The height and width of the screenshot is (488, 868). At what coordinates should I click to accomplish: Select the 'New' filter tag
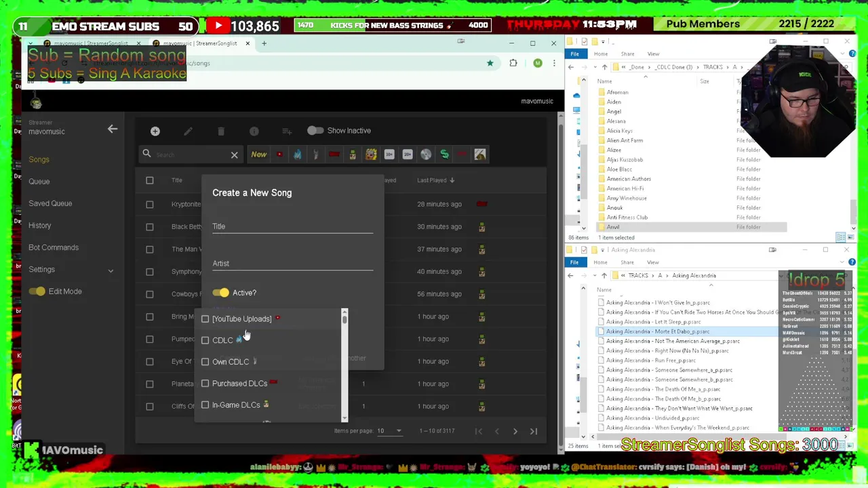[x=258, y=155]
